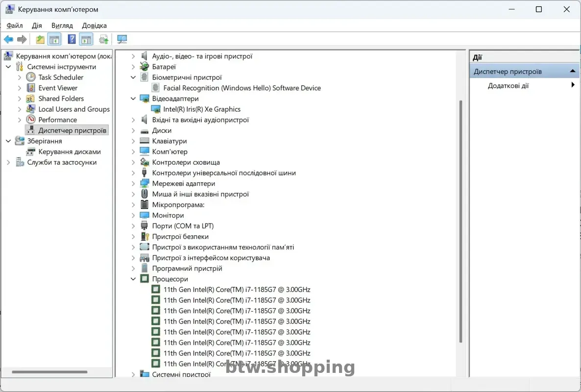581x392 pixels.
Task: Collapse the Процесори node
Action: pyautogui.click(x=133, y=279)
